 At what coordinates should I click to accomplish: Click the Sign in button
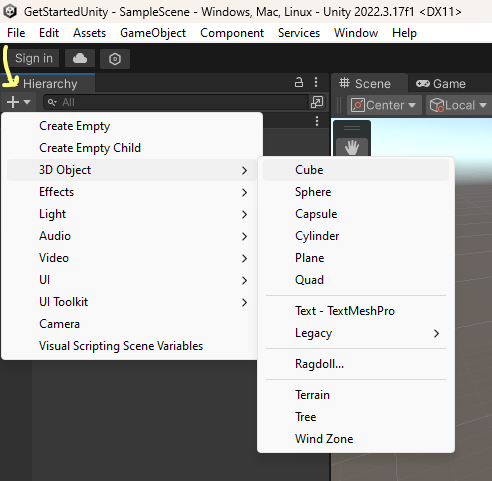click(x=34, y=58)
